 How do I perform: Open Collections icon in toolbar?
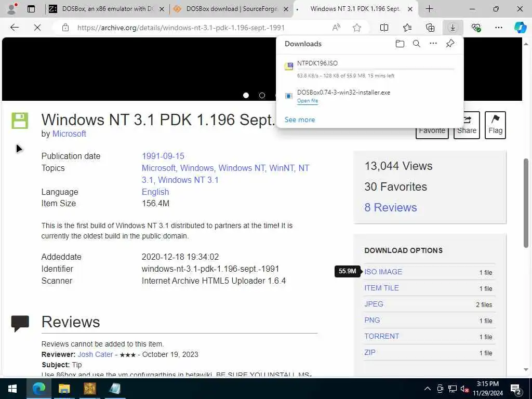click(x=430, y=28)
